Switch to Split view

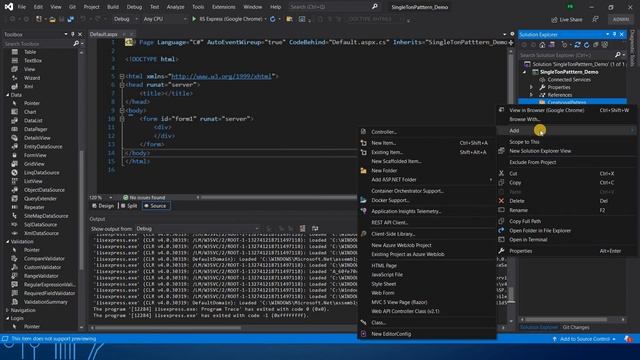pyautogui.click(x=129, y=206)
